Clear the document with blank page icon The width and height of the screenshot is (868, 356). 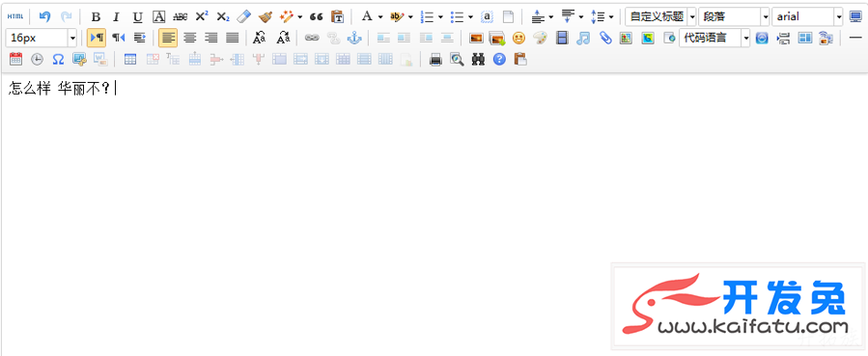click(x=508, y=16)
